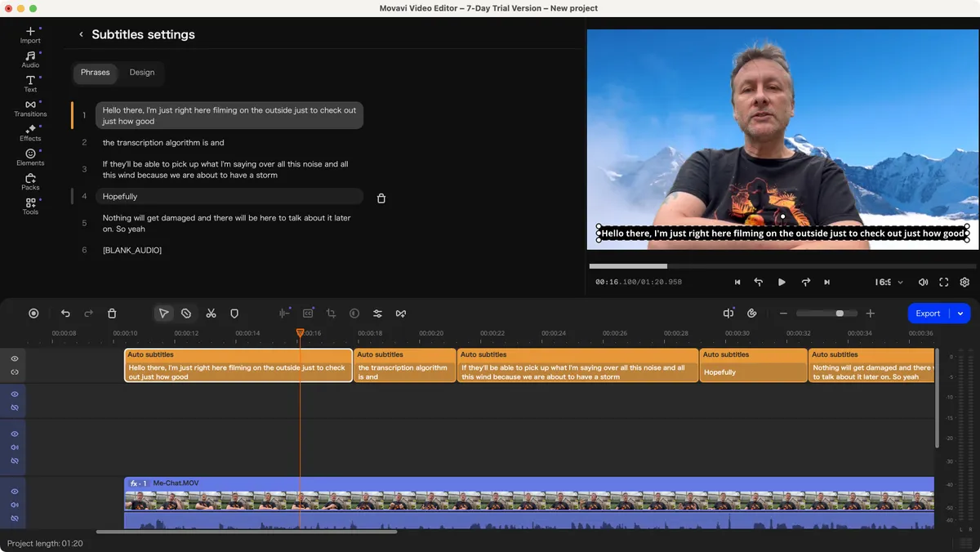Image resolution: width=980 pixels, height=552 pixels.
Task: Select the Crop tool in the toolbar
Action: click(331, 313)
